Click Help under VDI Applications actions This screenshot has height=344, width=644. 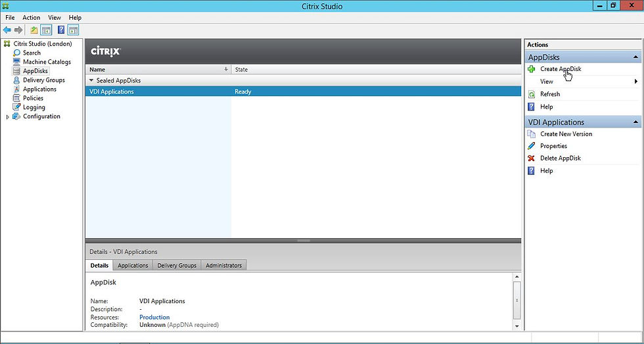(x=546, y=171)
